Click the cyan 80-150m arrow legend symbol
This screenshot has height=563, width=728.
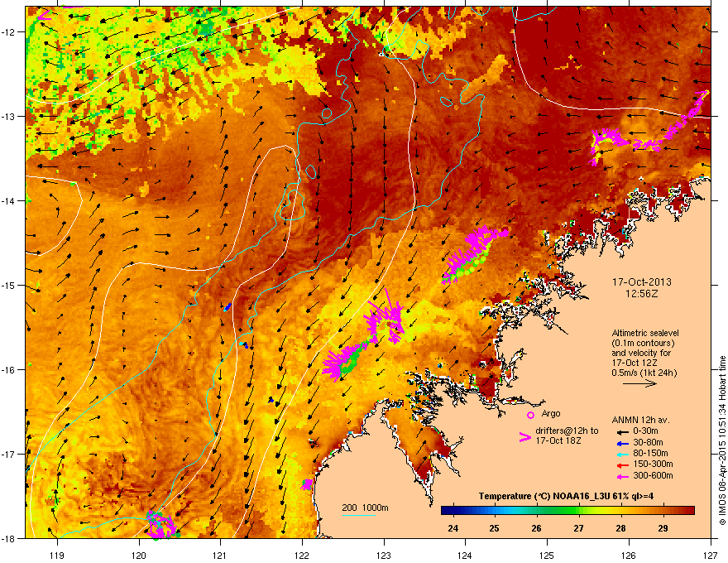[622, 454]
